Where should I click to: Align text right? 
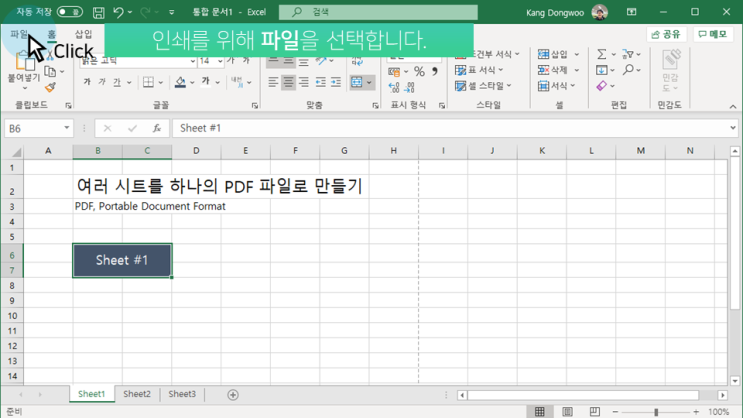(304, 82)
